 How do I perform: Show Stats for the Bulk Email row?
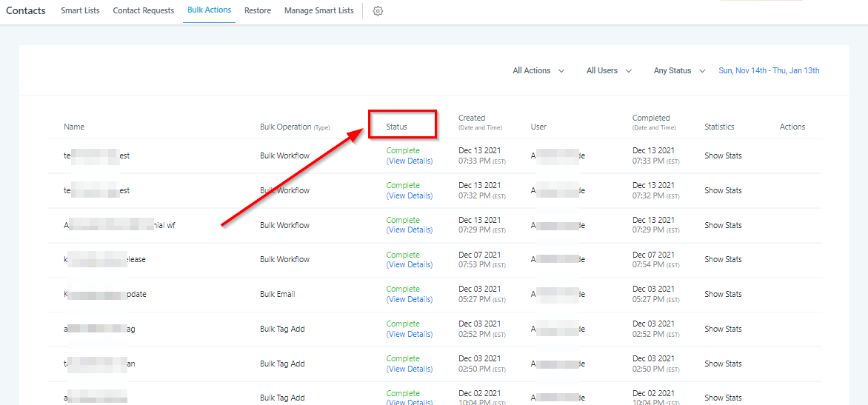723,295
